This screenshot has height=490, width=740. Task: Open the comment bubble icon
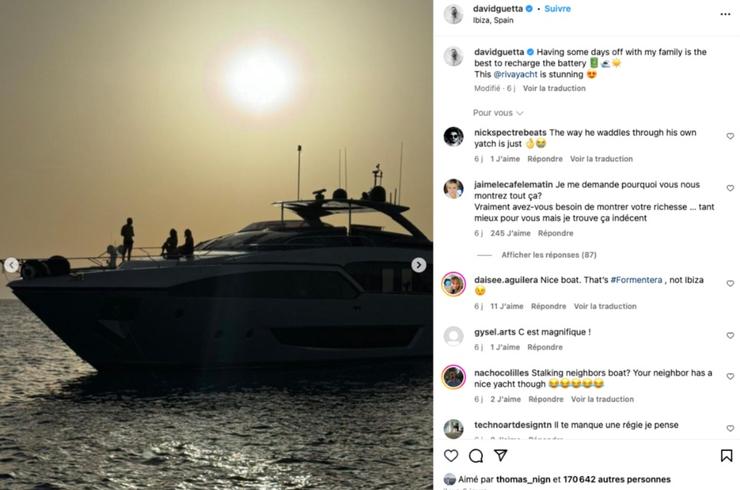pyautogui.click(x=476, y=456)
